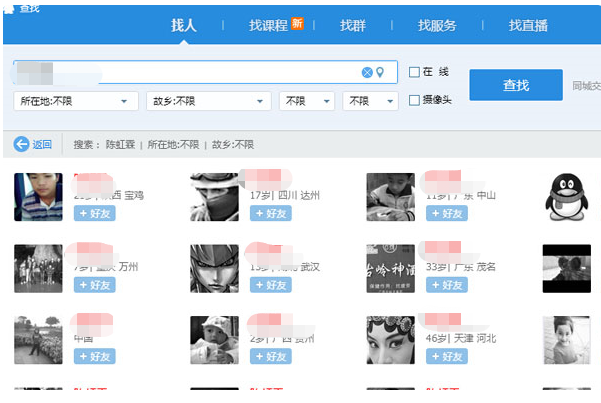Expand the 所在地:不限 location dropdown
The image size is (601, 403).
click(x=76, y=101)
